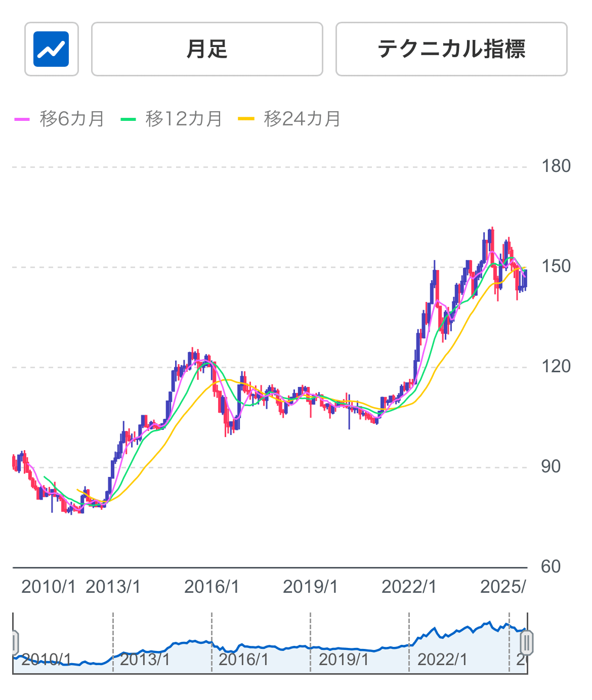Open the テクニカル指標 menu
This screenshot has height=700, width=592.
[x=454, y=48]
